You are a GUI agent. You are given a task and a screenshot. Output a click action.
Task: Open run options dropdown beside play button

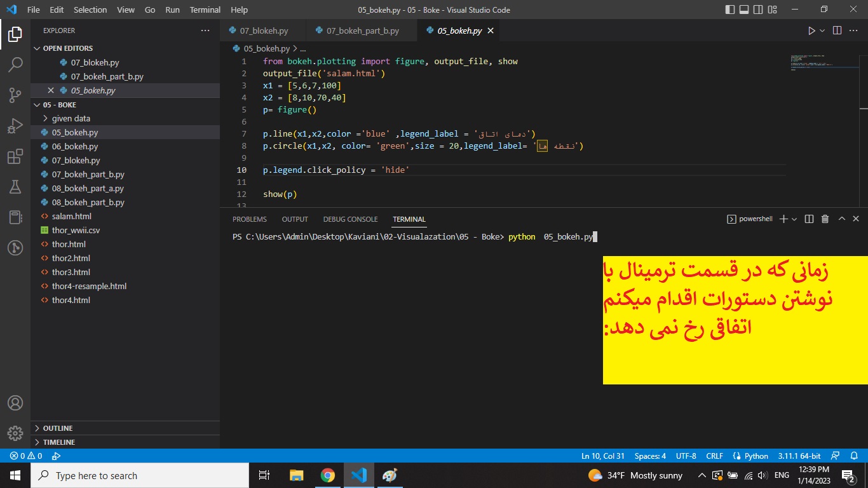pyautogui.click(x=822, y=30)
